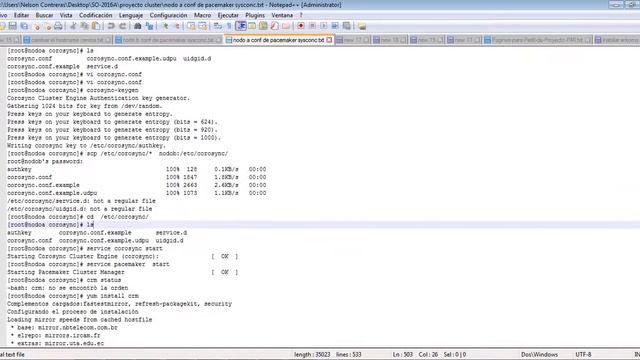The height and width of the screenshot is (360, 640).
Task: Open the Buscar menu
Action: (x=44, y=15)
